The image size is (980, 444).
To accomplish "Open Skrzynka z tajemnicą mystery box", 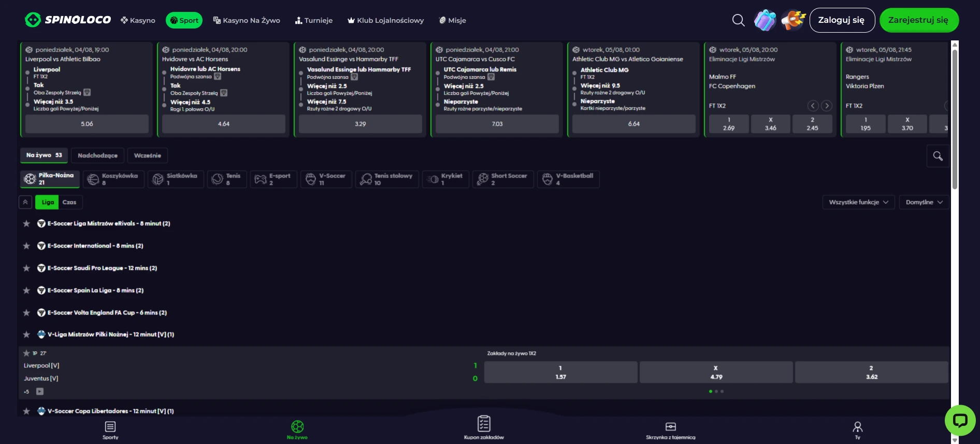I will pos(671,430).
